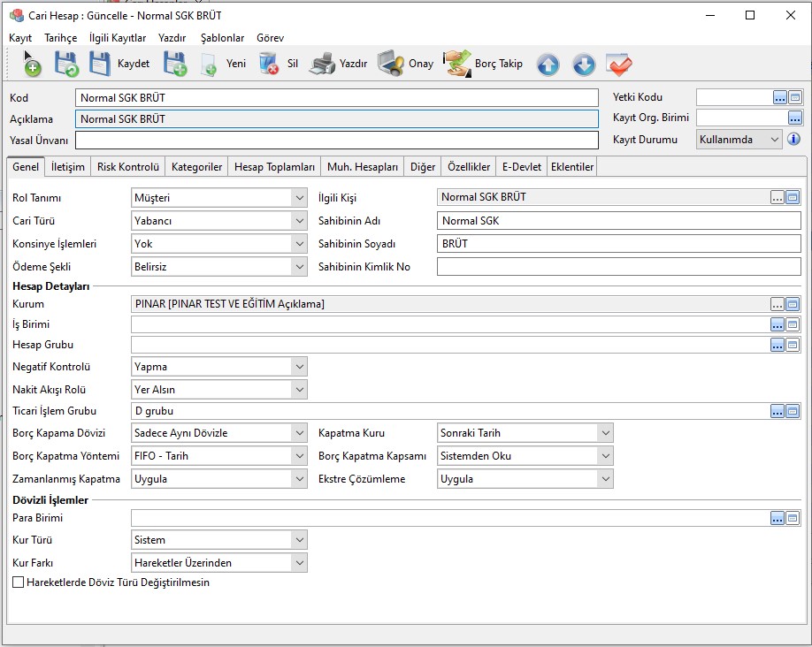This screenshot has width=812, height=647.
Task: Open the Kapatma Kuru dropdown
Action: [x=605, y=433]
